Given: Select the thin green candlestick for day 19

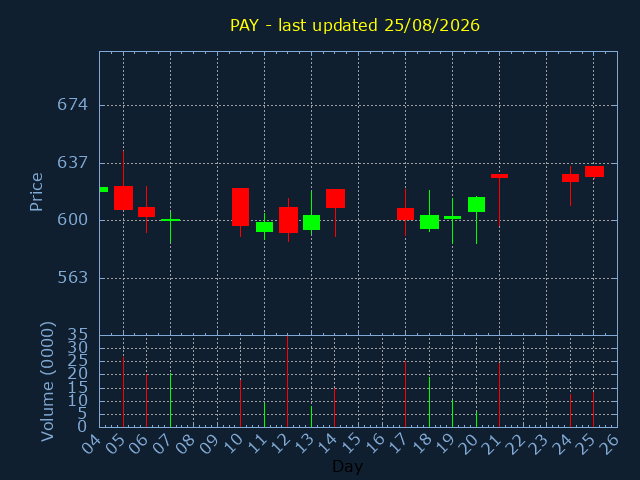Looking at the screenshot, I should [x=452, y=218].
